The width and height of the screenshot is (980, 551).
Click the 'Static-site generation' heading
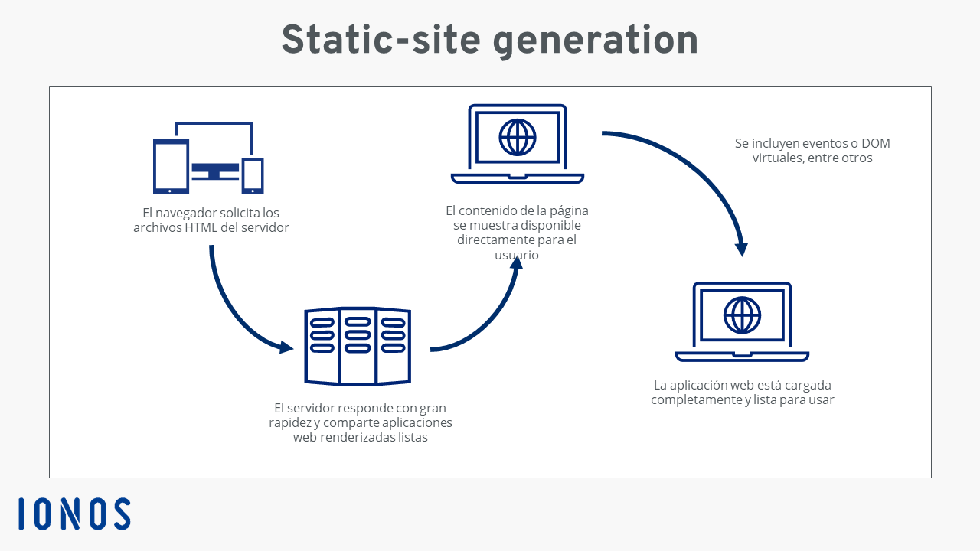point(490,40)
